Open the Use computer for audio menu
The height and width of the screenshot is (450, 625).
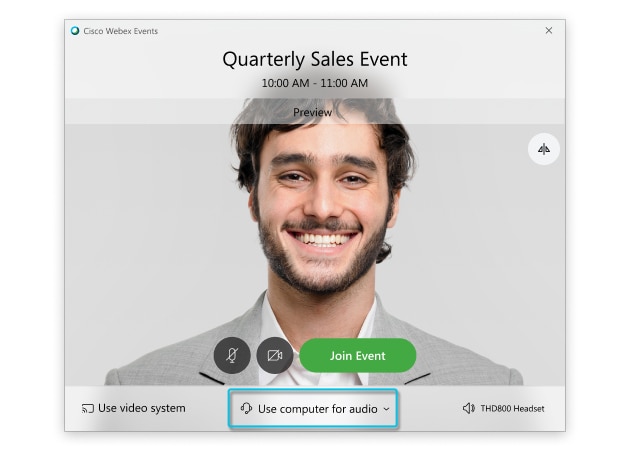[313, 409]
